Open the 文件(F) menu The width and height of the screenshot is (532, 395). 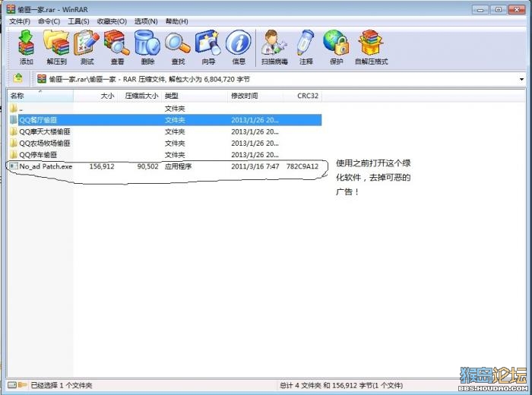pyautogui.click(x=19, y=21)
